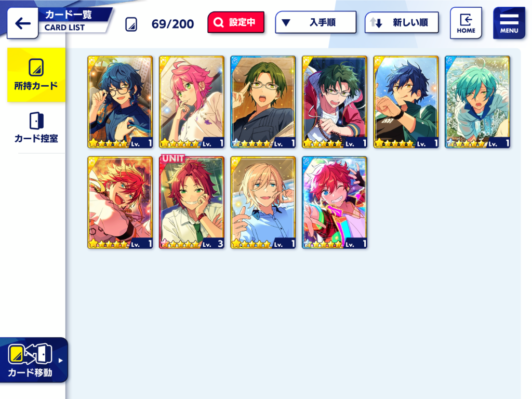
Task: Select the blond-haired character card
Action: pos(263,203)
